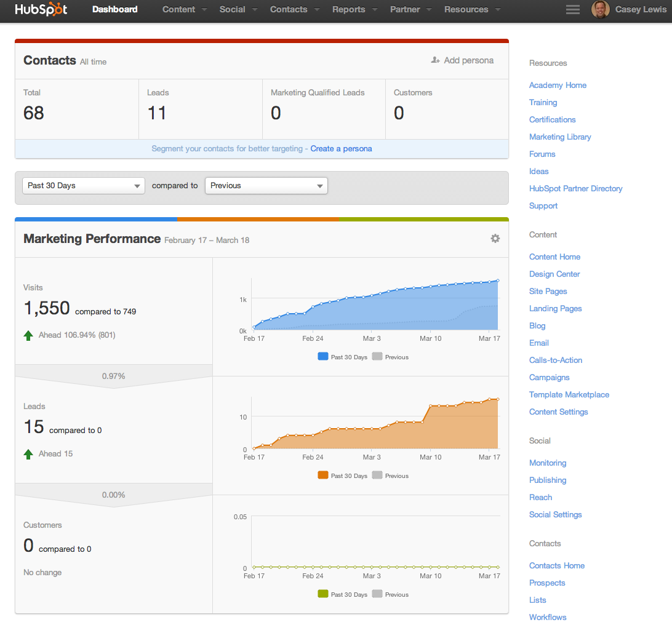Go to the Dashboard tab
This screenshot has height=625, width=672.
point(115,9)
